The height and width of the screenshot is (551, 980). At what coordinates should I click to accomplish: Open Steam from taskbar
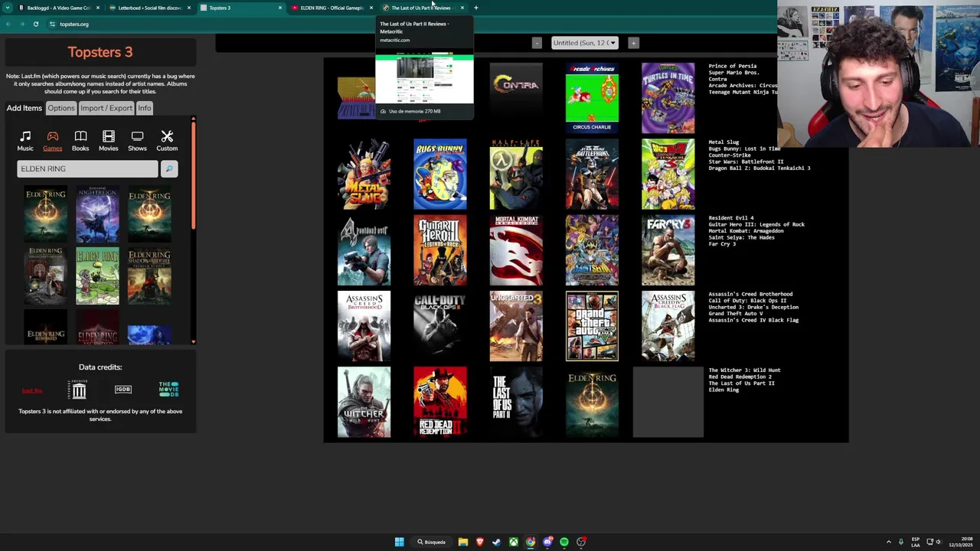click(x=497, y=542)
